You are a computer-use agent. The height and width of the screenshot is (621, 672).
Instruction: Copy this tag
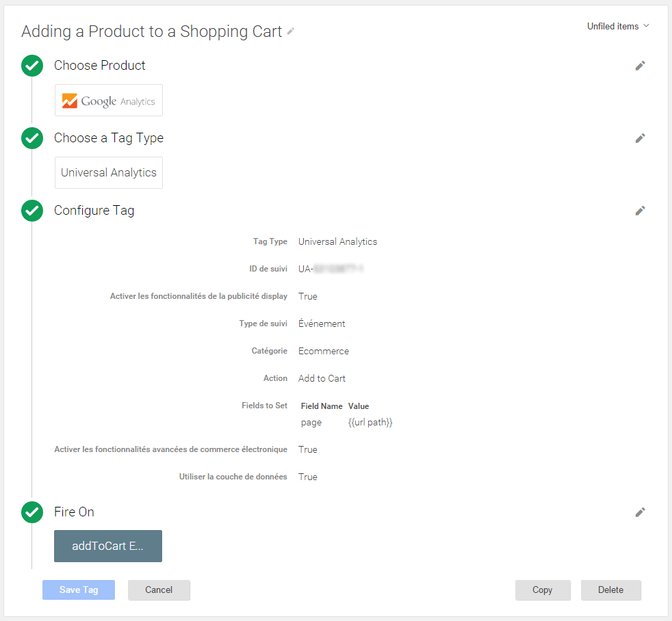coord(543,590)
